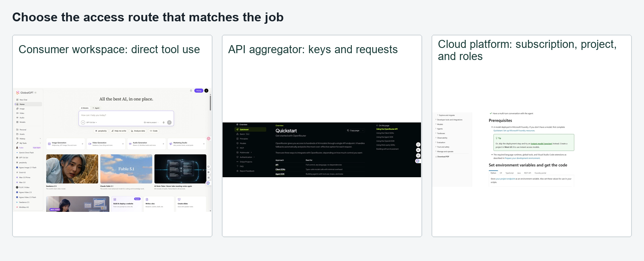Open the Video Generation card
The width and height of the screenshot is (644, 261).
(x=106, y=144)
